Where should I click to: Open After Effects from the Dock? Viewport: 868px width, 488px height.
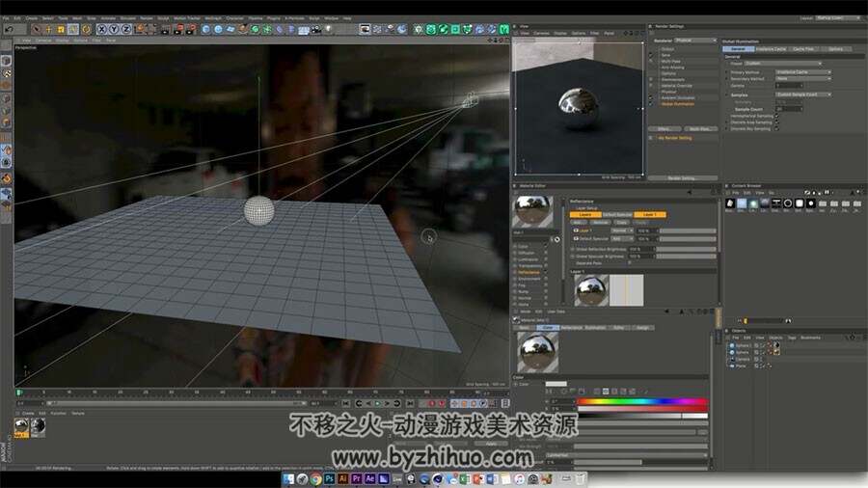coord(369,478)
